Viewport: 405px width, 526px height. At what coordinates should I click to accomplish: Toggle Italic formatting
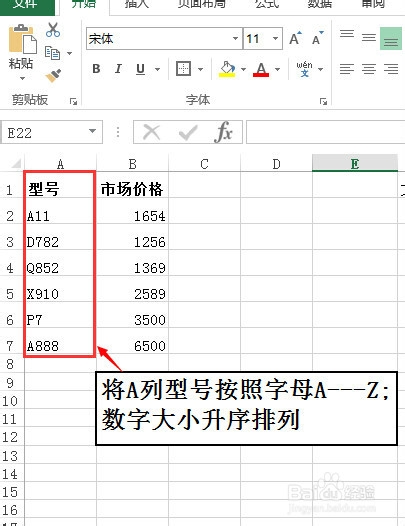click(x=118, y=69)
